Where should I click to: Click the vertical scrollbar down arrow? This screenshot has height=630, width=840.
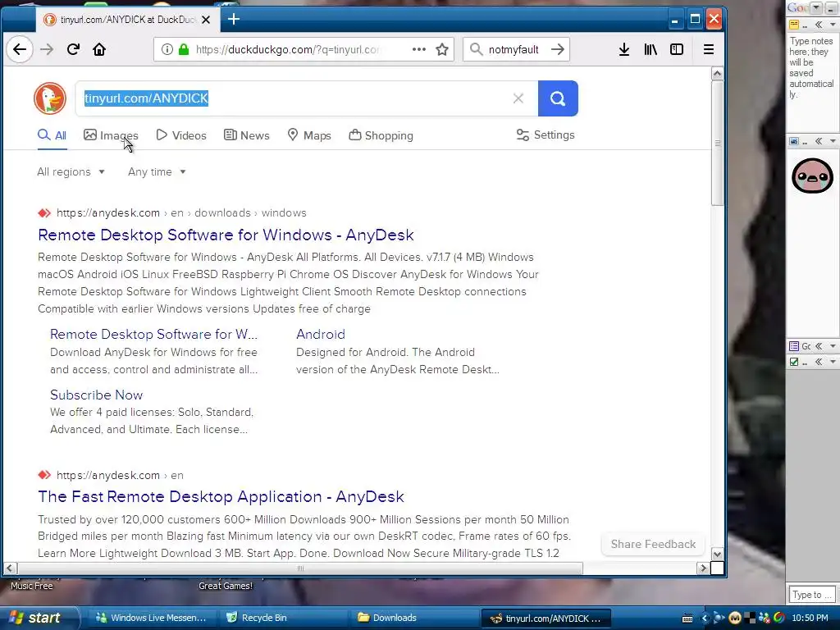click(x=717, y=554)
